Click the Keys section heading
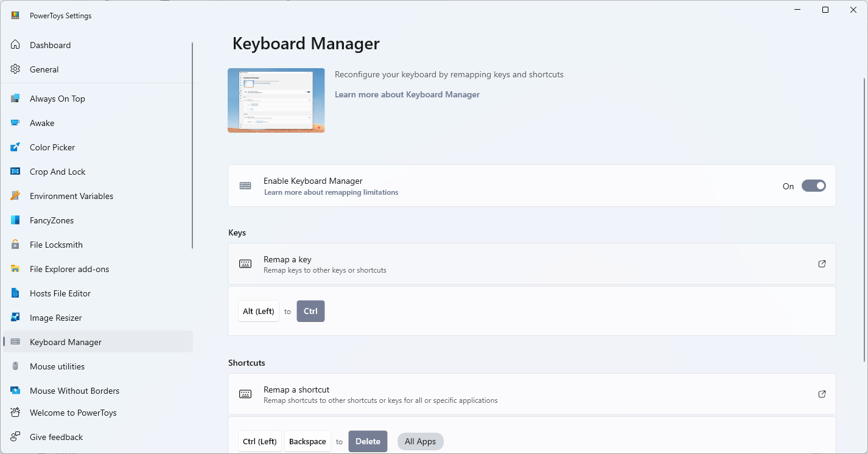The height and width of the screenshot is (454, 868). point(237,232)
